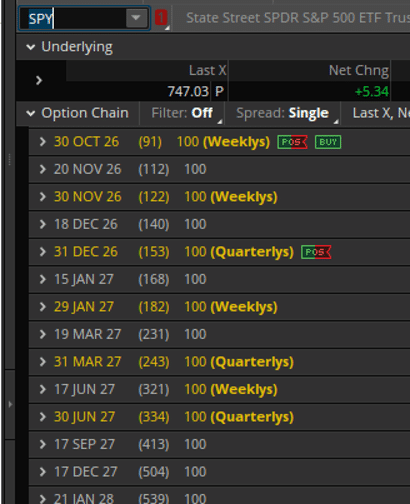Expand the 18 DEC 26 expiration
Screen dimensions: 410x504
(43, 224)
